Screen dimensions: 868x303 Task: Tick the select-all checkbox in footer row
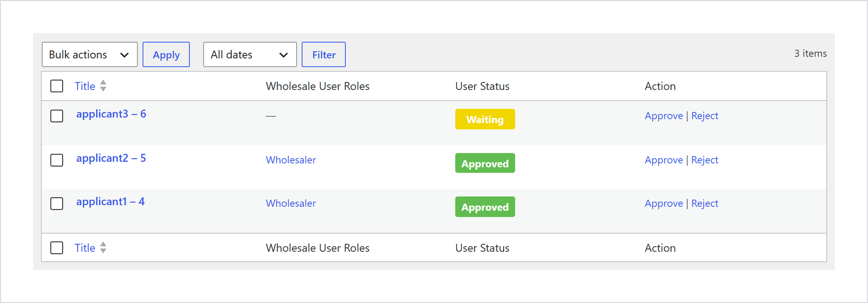click(57, 248)
